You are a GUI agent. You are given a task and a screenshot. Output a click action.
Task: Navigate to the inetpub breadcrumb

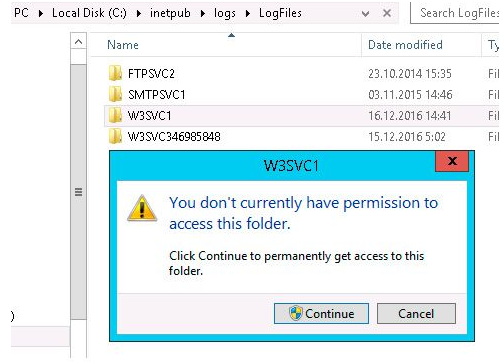coord(170,13)
